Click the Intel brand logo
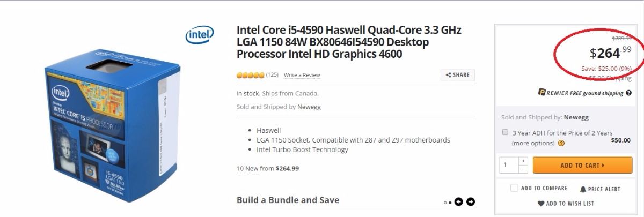The width and height of the screenshot is (644, 217). click(x=200, y=36)
